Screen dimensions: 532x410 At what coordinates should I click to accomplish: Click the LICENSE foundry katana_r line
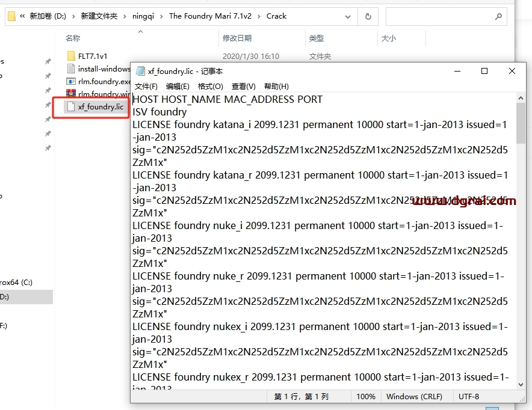coord(320,175)
